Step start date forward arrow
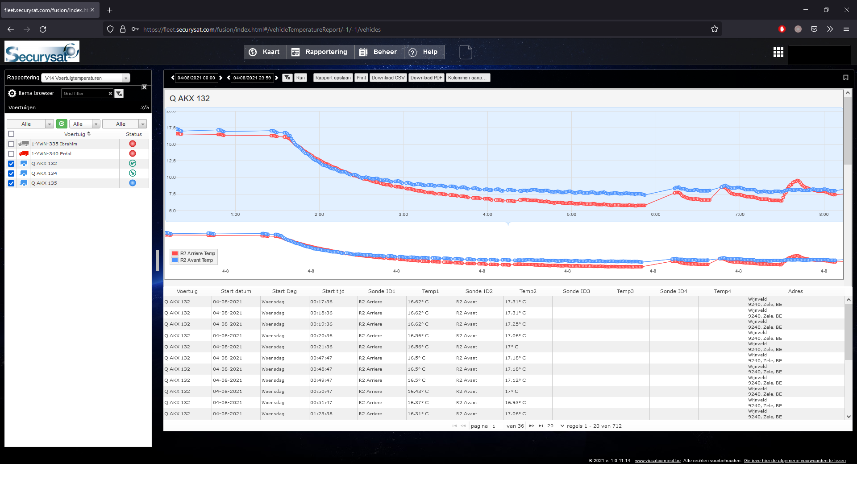Image resolution: width=857 pixels, height=504 pixels. click(x=220, y=78)
